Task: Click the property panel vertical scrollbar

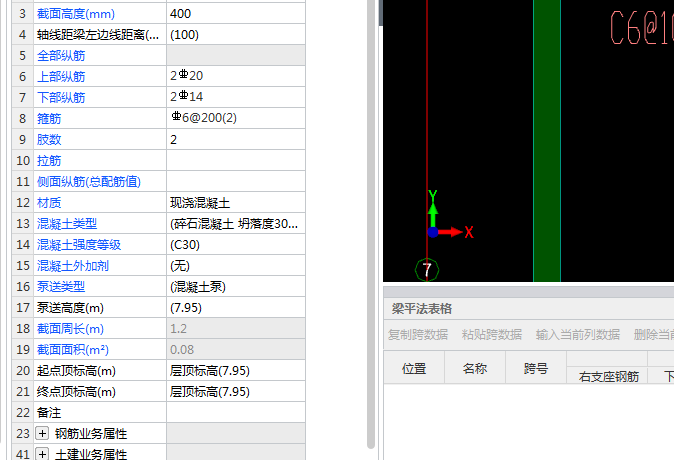Action: coord(371,224)
